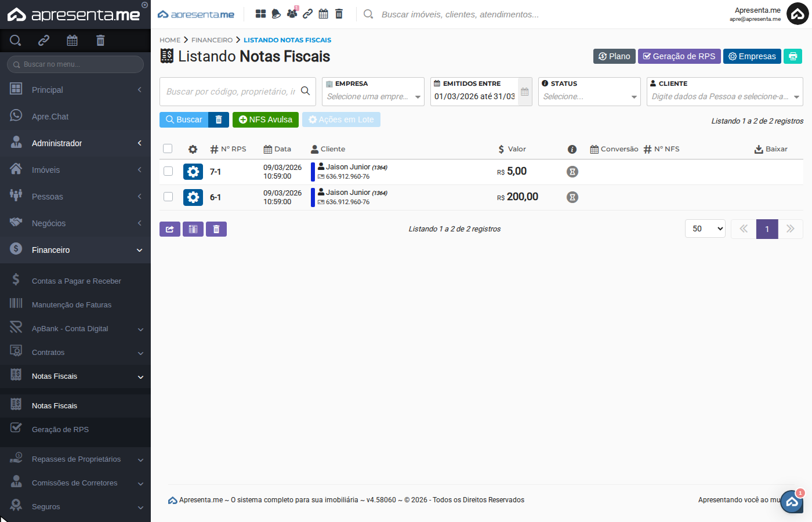812x522 pixels.
Task: Click the previous pages double-arrow button
Action: pos(744,229)
